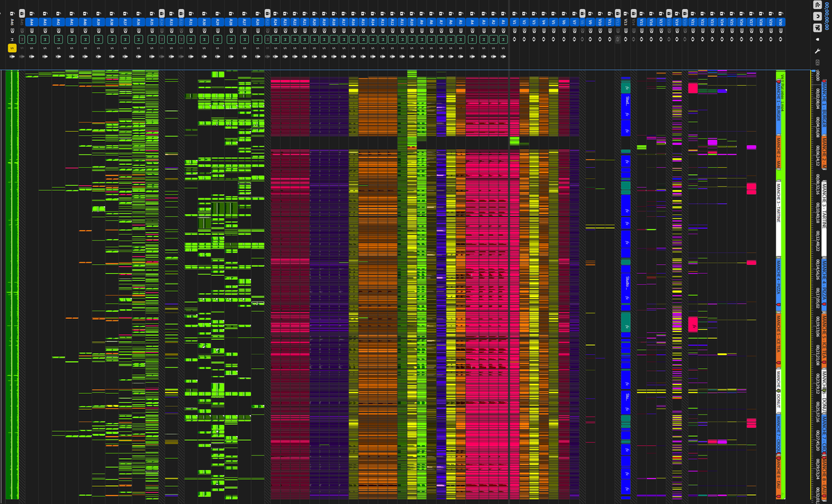Hide track V10 with eye icon
The height and width of the screenshot is (504, 832).
[600, 40]
